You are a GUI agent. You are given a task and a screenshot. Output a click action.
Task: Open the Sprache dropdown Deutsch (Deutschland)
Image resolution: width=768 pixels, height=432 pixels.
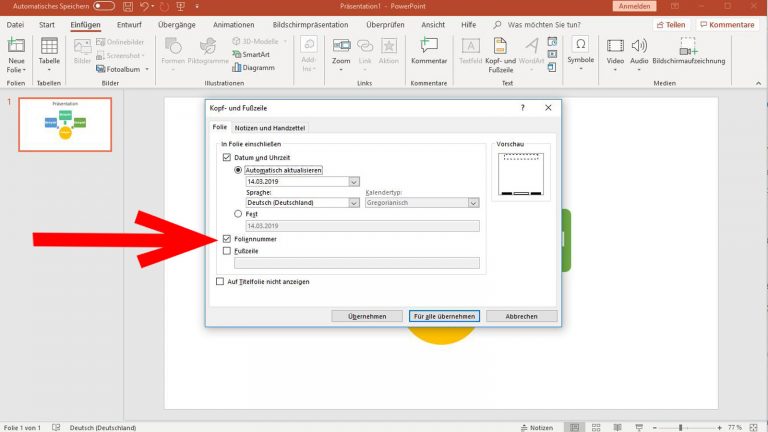tap(355, 203)
